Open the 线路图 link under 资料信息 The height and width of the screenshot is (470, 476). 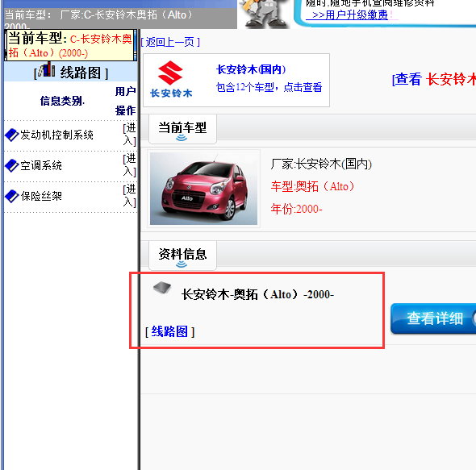click(x=169, y=331)
